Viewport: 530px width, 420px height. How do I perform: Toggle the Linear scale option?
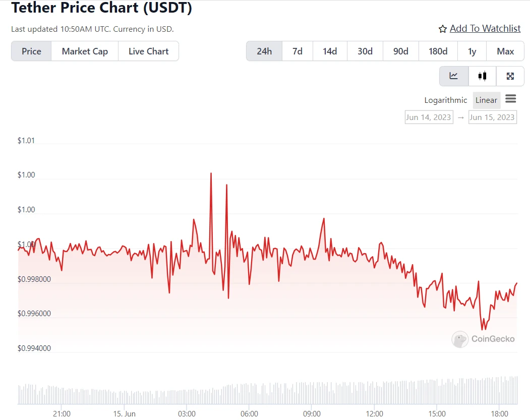click(x=486, y=100)
